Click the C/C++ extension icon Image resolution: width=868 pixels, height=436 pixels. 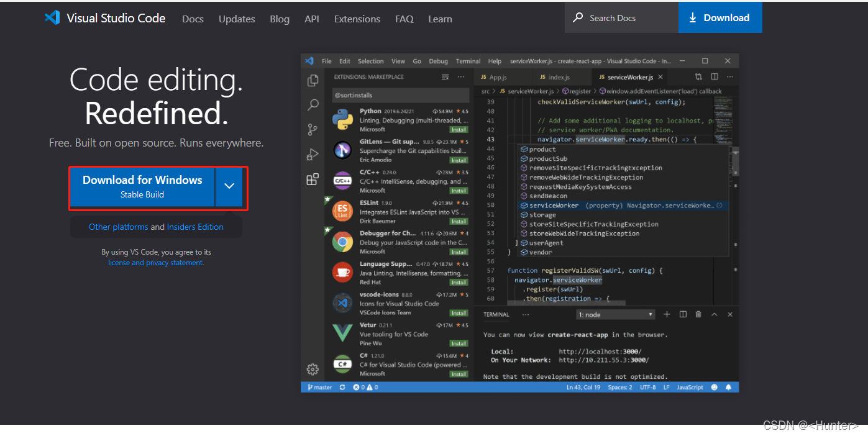click(342, 181)
